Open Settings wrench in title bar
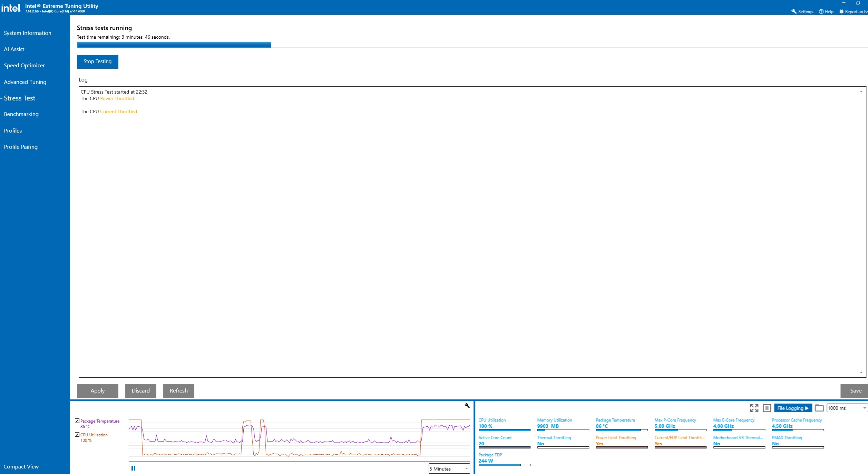Image resolution: width=868 pixels, height=474 pixels. click(x=794, y=11)
